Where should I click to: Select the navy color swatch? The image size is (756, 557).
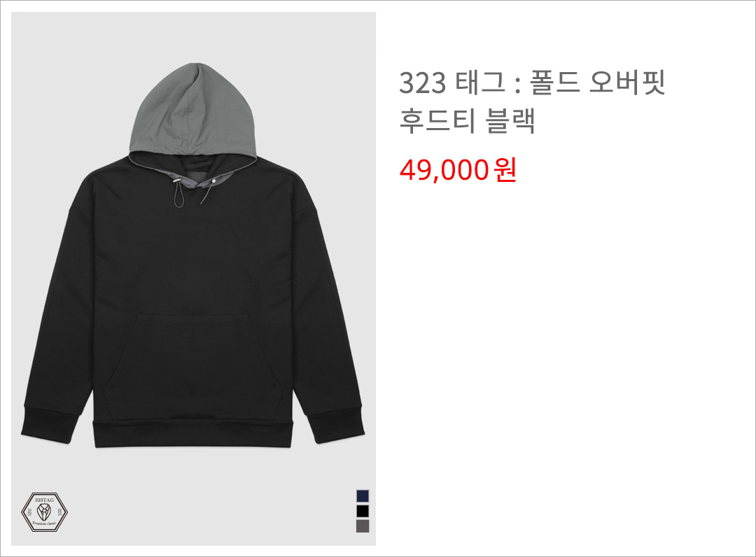[363, 496]
